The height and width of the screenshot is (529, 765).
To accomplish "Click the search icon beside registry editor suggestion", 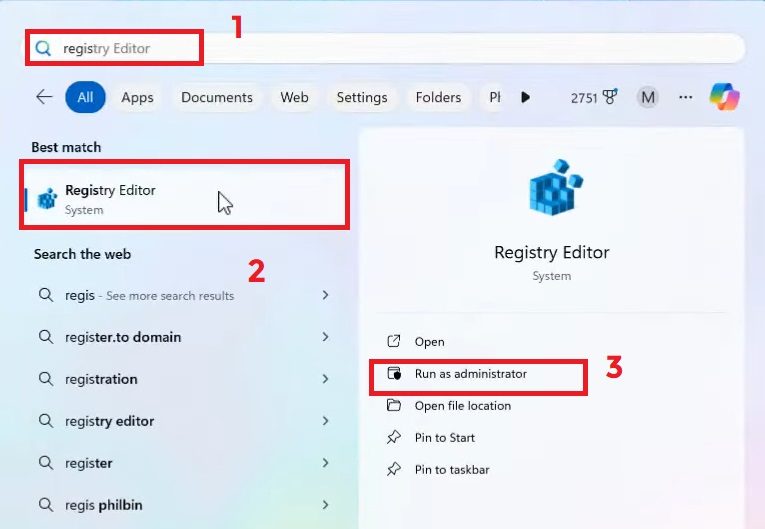I will click(46, 420).
